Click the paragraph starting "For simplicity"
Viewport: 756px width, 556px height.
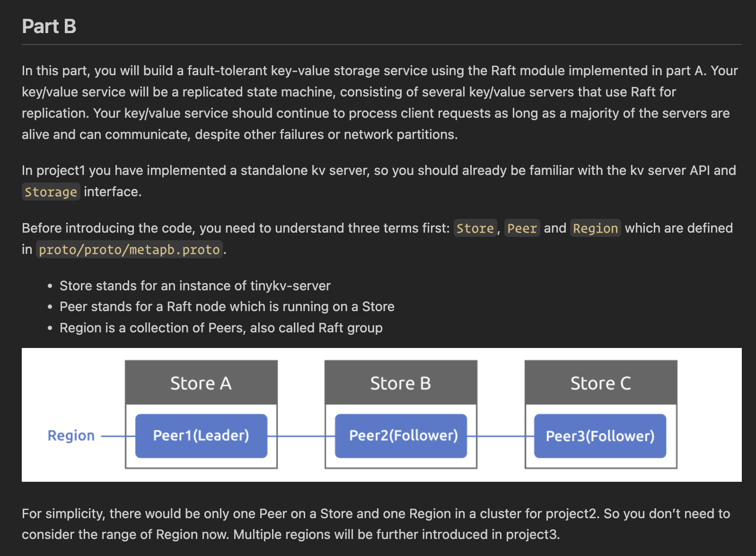coord(376,524)
